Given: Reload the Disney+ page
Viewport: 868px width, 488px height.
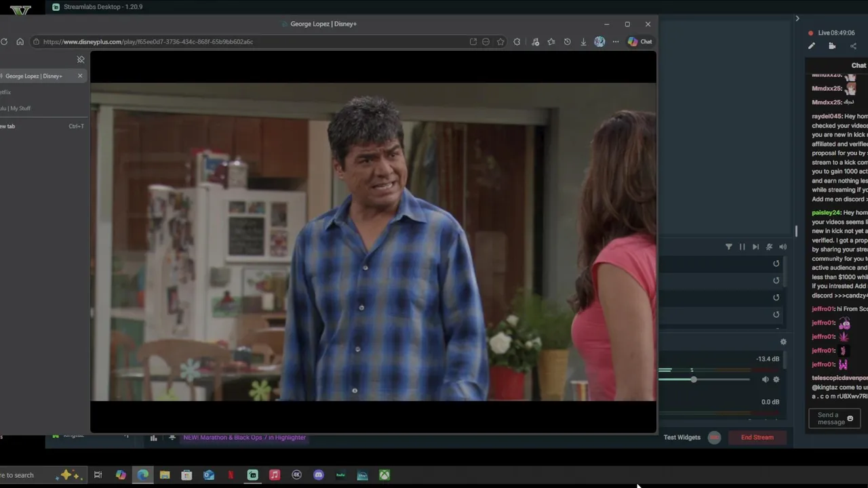Looking at the screenshot, I should click(4, 41).
